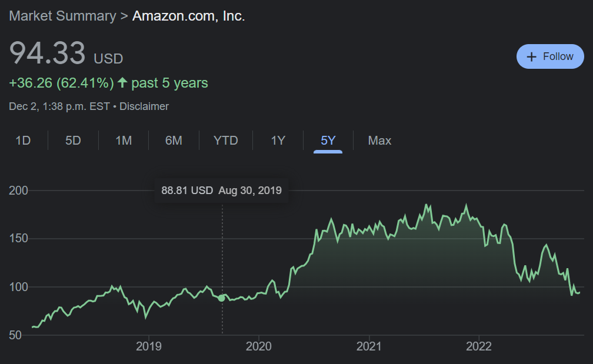Click the 2019 x-axis label
This screenshot has height=364, width=593.
pos(149,346)
